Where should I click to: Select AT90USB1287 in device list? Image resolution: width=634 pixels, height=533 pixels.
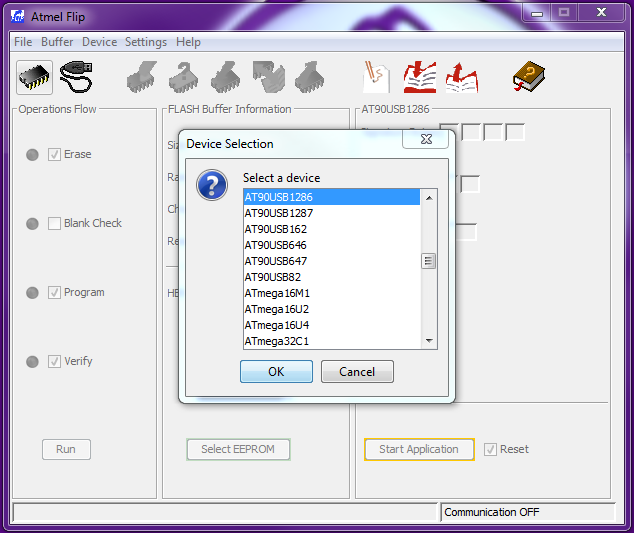[x=332, y=213]
